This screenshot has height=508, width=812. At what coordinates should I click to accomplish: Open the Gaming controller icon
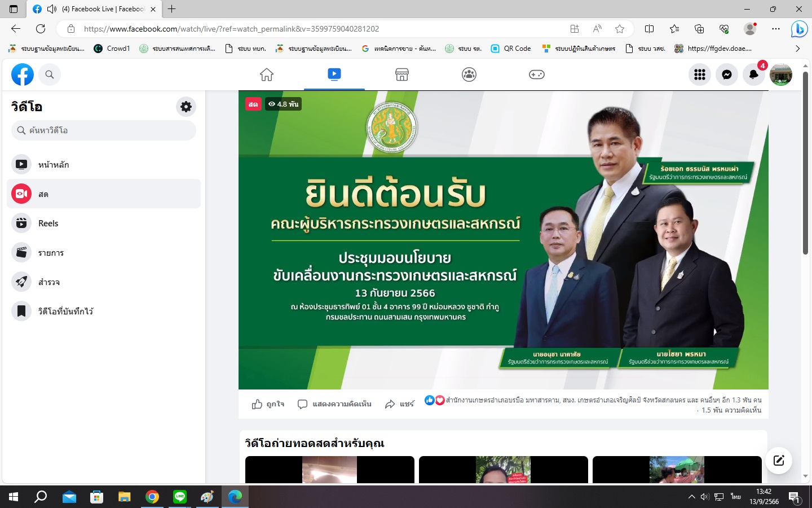coord(537,75)
